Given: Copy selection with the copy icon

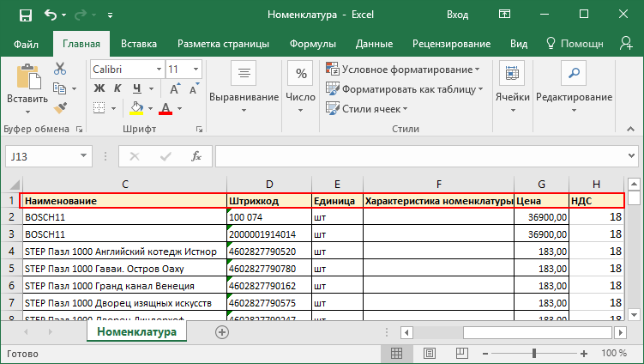Looking at the screenshot, I should point(59,88).
